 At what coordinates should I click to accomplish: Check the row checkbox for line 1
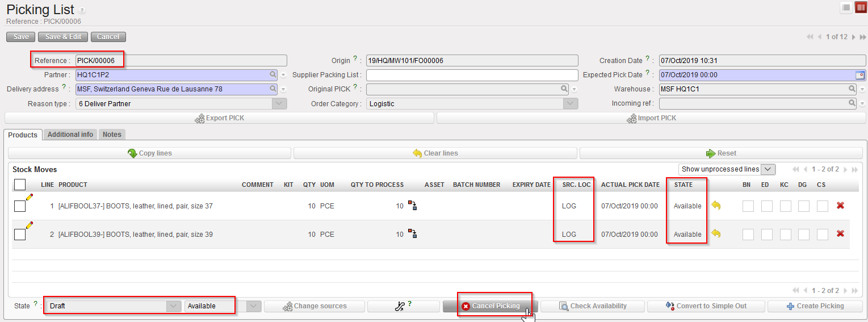coord(20,206)
